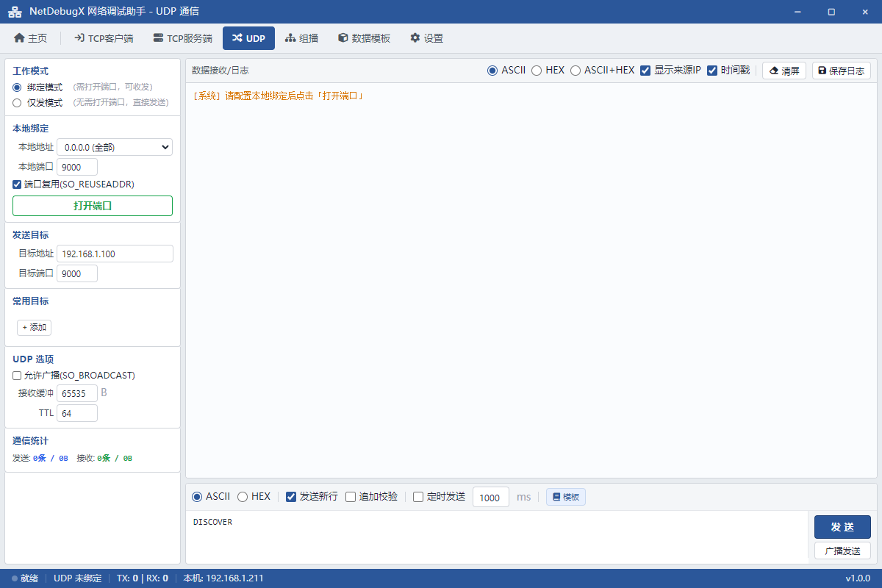Viewport: 882px width, 588px height.
Task: Click the 清屏 clear button
Action: (x=784, y=71)
